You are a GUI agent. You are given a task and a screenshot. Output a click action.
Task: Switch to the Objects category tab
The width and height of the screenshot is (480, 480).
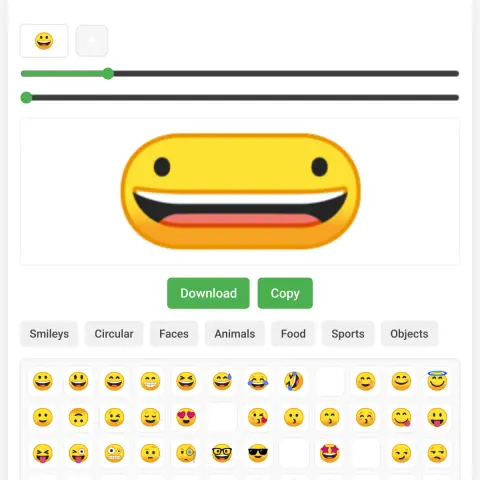click(409, 334)
